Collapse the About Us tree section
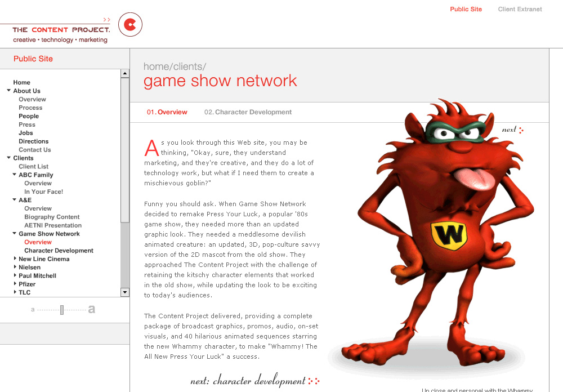The width and height of the screenshot is (563, 392). click(9, 91)
